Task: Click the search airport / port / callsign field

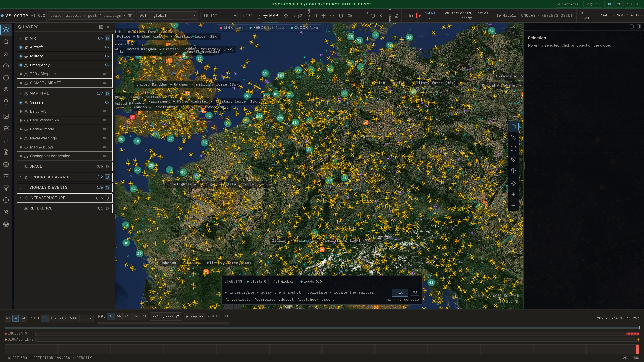Action: (x=91, y=15)
